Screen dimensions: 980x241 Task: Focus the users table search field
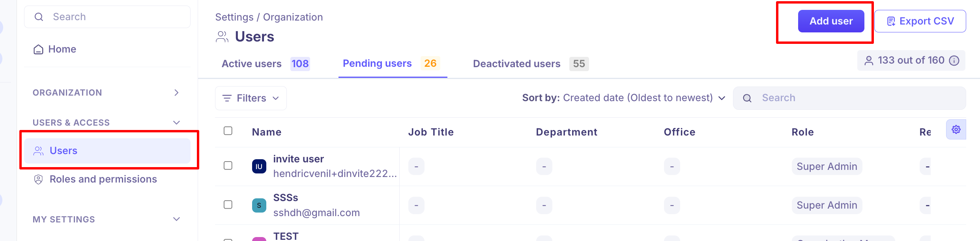click(849, 98)
